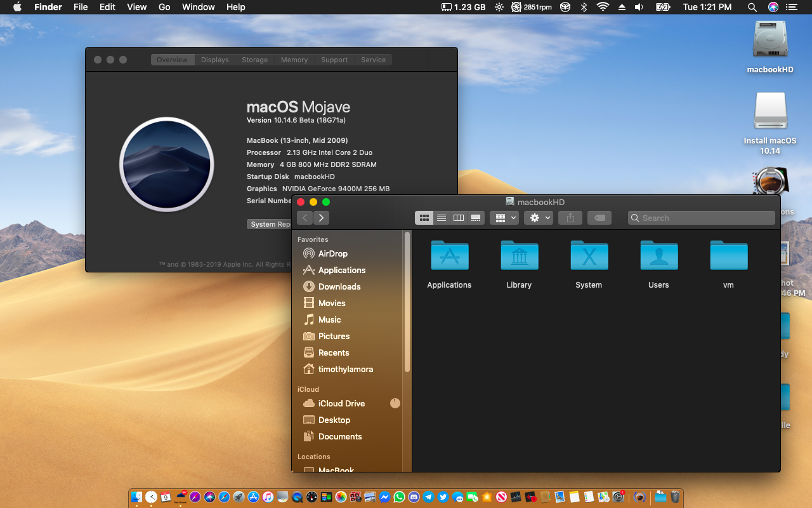The height and width of the screenshot is (508, 812).
Task: Select the timothylamora home folder in the sidebar
Action: (x=346, y=369)
